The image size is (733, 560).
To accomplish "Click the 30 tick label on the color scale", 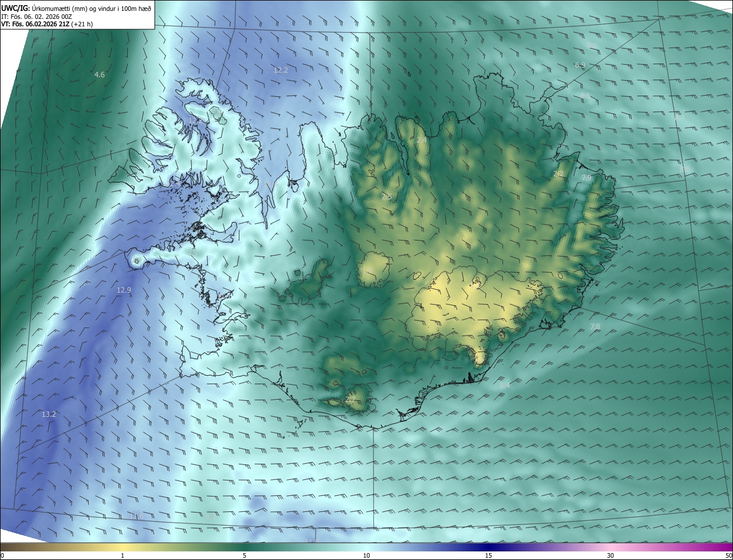I will pyautogui.click(x=610, y=555).
